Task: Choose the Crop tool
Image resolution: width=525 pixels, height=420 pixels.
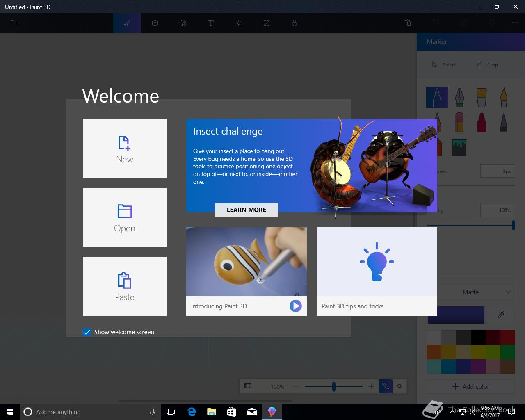Action: [x=487, y=64]
